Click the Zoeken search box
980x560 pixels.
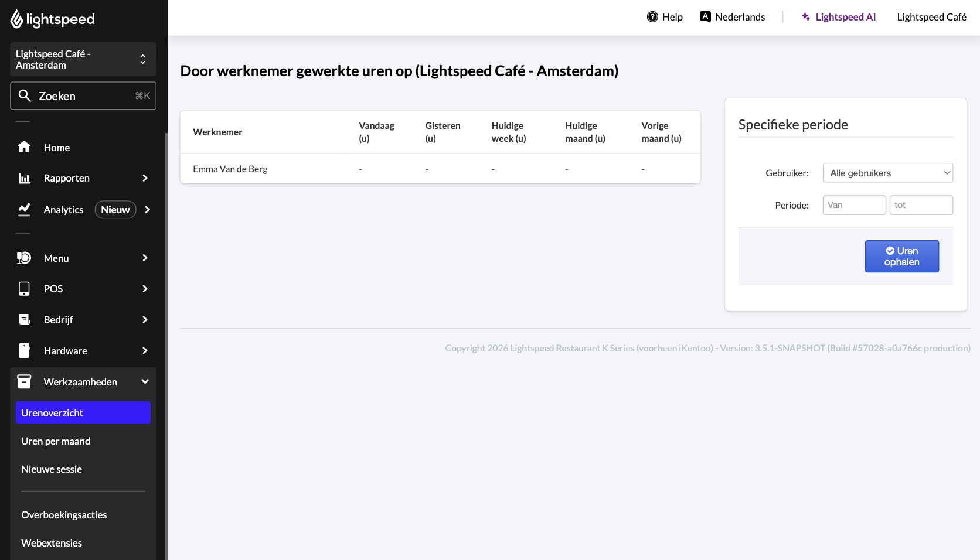click(x=83, y=96)
